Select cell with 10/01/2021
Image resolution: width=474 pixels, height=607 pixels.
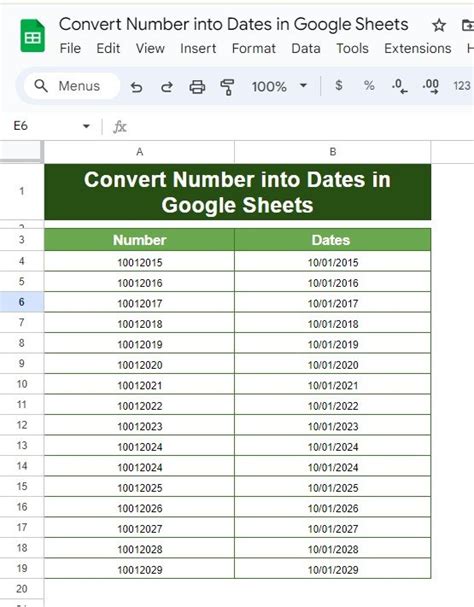(333, 384)
